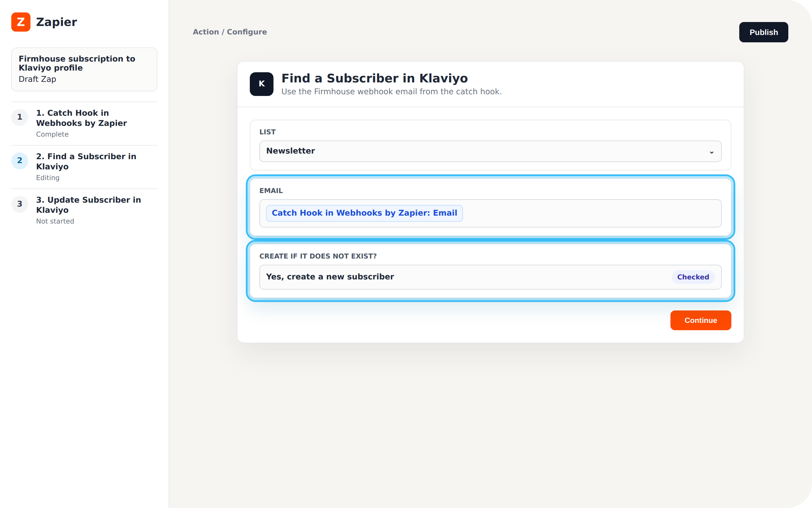The image size is (812, 508).
Task: Click the Catch Hook Email mapped pill
Action: click(364, 213)
